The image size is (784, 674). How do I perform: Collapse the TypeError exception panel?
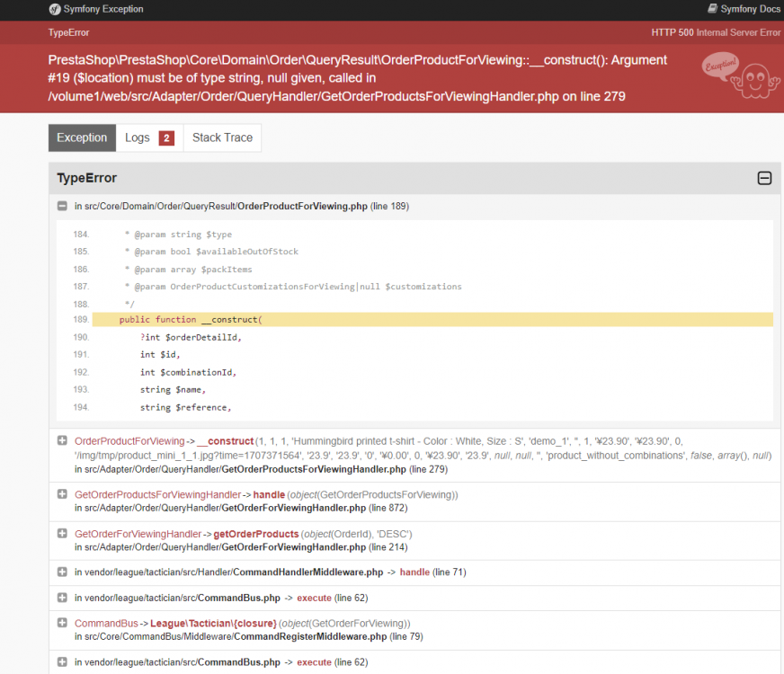point(764,178)
